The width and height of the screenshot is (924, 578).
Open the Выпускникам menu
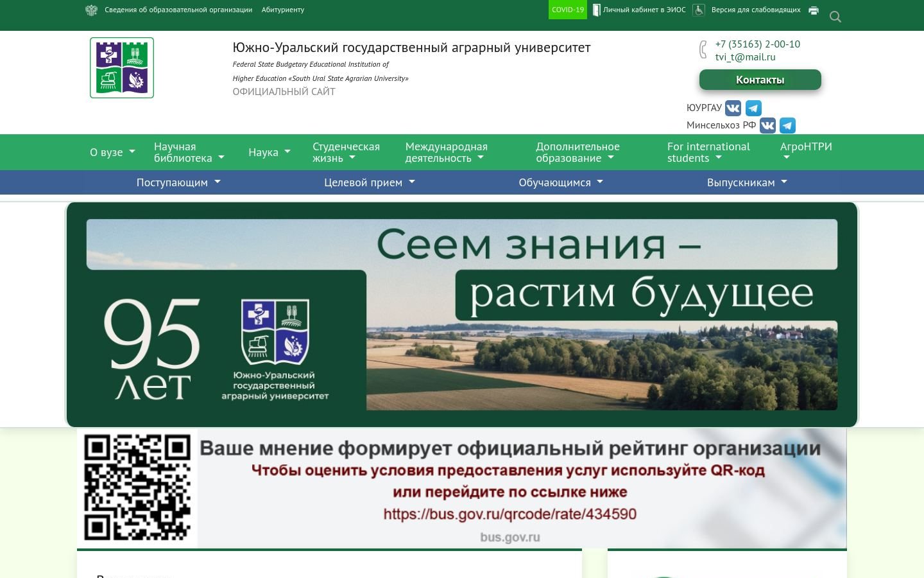(x=747, y=182)
